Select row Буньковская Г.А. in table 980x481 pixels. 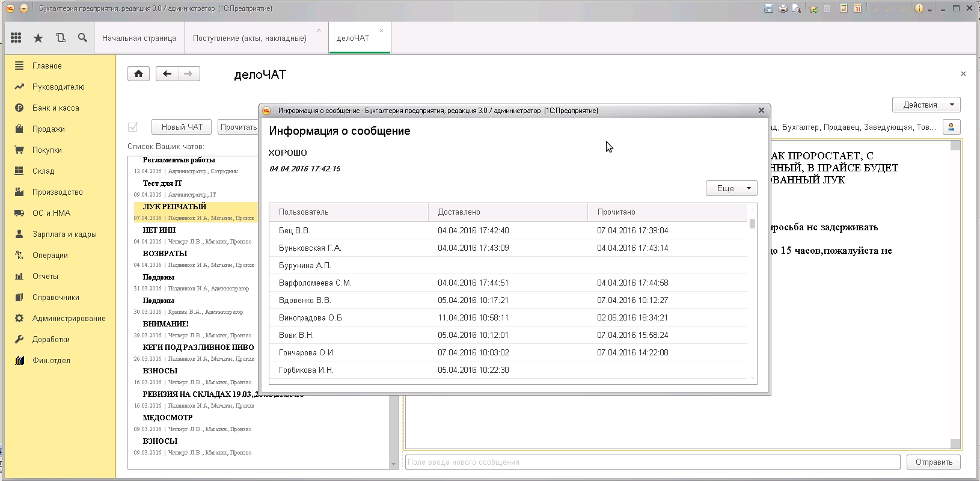pyautogui.click(x=508, y=248)
